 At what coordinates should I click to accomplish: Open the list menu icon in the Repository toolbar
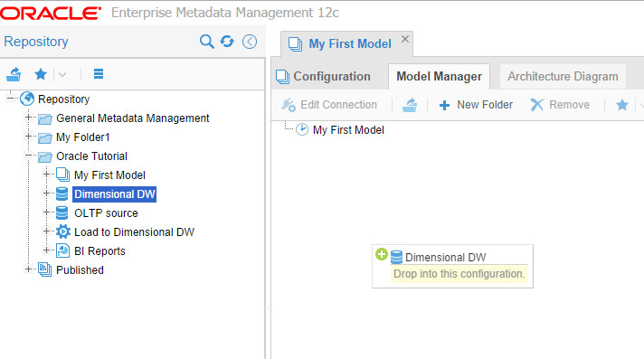click(x=99, y=74)
